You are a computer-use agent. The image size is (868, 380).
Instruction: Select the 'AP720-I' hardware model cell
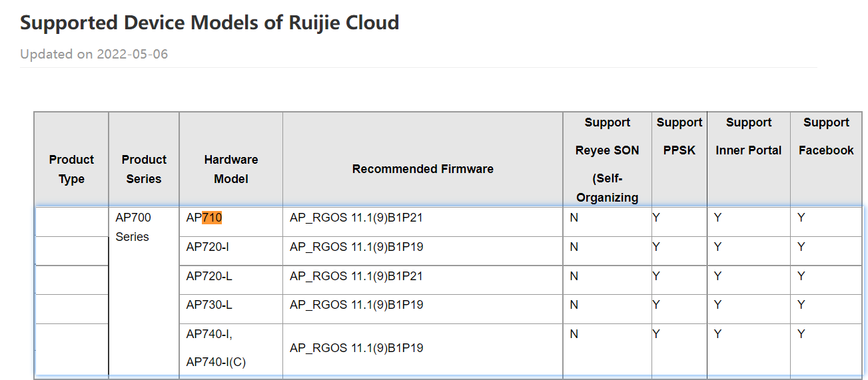(209, 247)
